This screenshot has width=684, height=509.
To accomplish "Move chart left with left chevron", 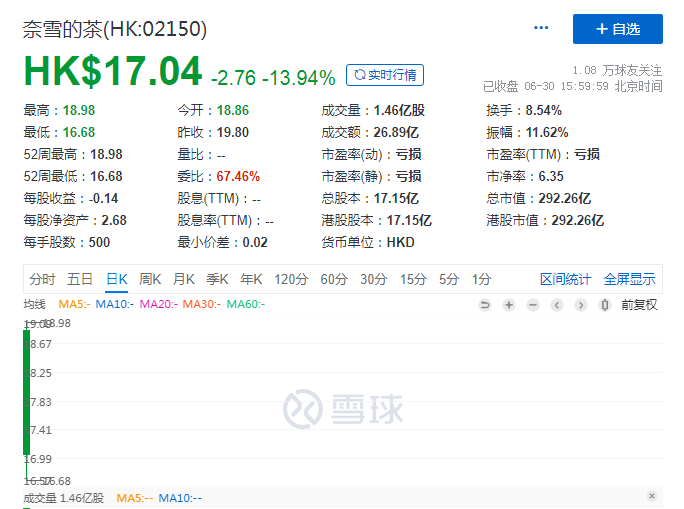I will tap(557, 305).
